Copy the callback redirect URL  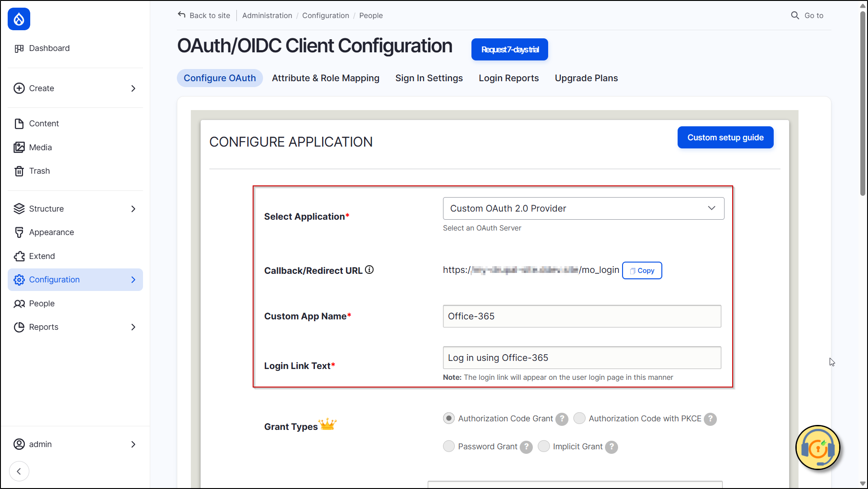pyautogui.click(x=642, y=271)
